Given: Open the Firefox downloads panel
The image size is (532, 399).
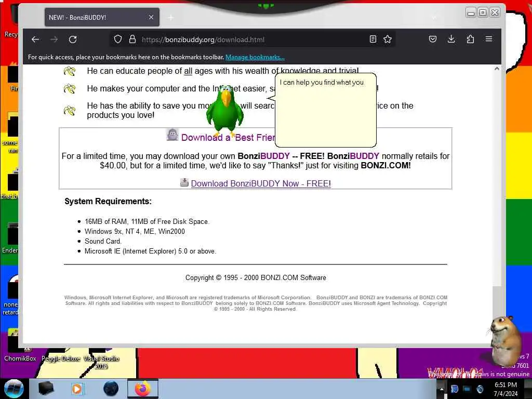Looking at the screenshot, I should (451, 39).
